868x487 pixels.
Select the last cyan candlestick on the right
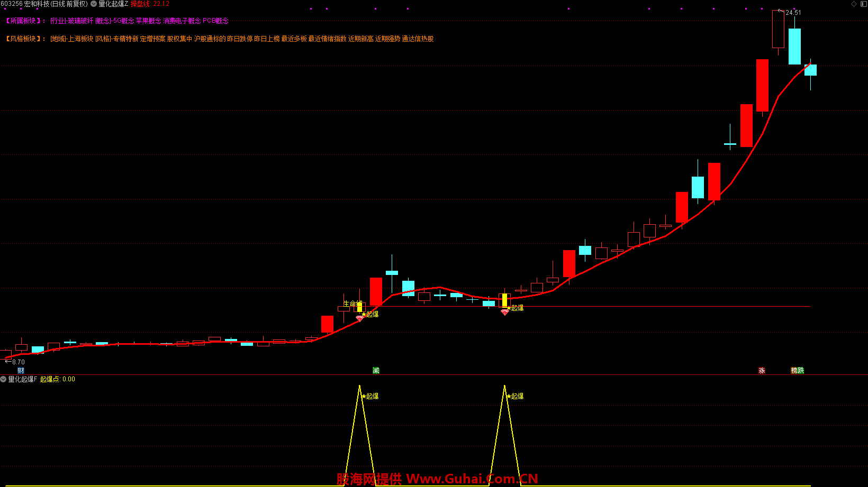(x=810, y=70)
